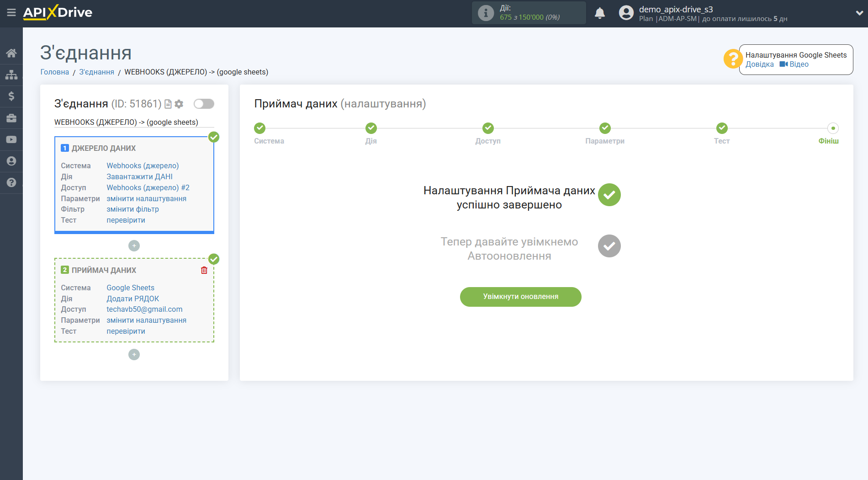Click Google Sheets system link
Screen dimensions: 868x480
point(131,288)
